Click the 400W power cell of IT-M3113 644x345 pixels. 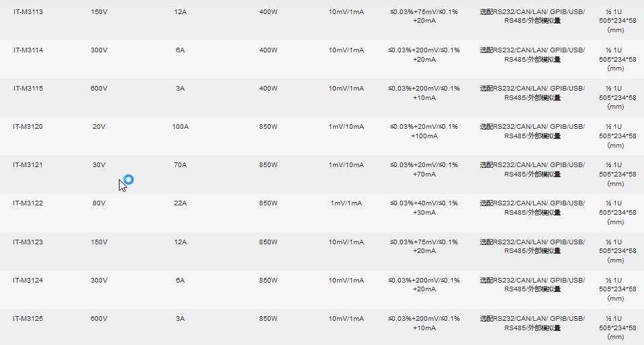tap(268, 12)
